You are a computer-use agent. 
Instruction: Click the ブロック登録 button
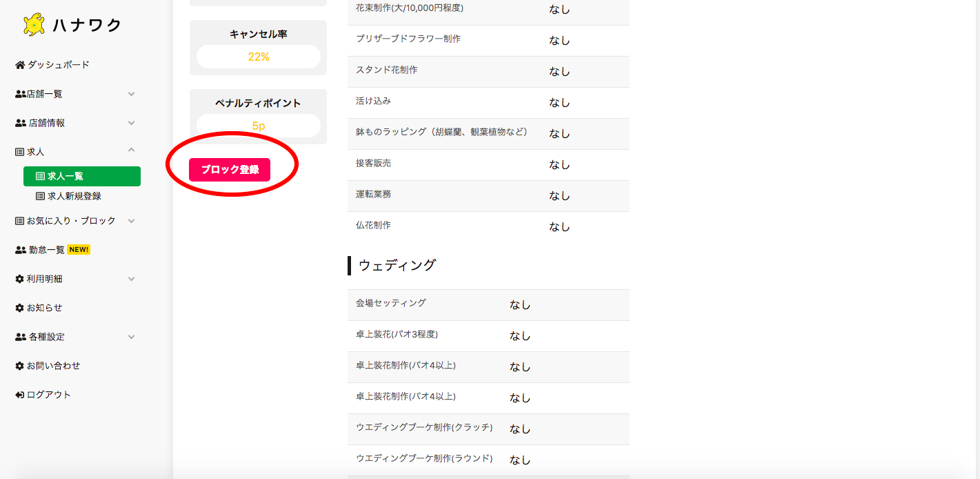coord(230,170)
